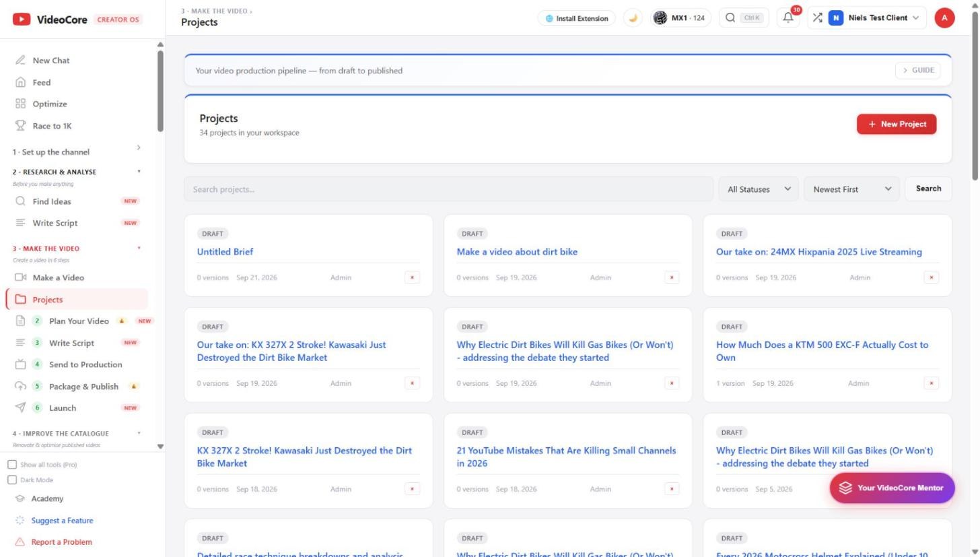
Task: Click the shuffle switch-client icon
Action: pyautogui.click(x=817, y=18)
